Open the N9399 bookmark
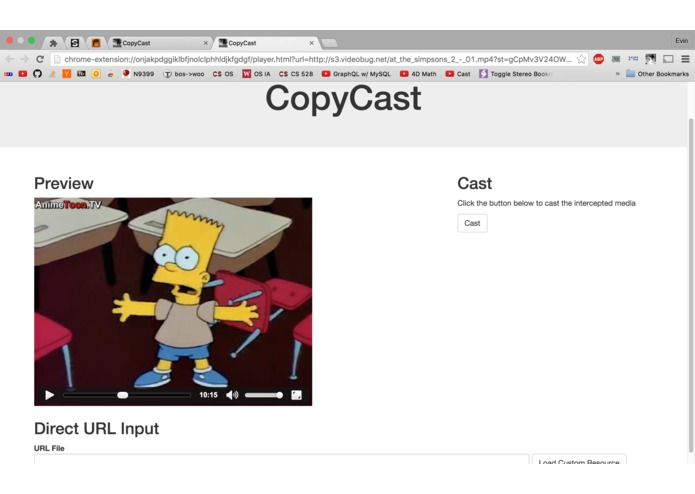 pyautogui.click(x=138, y=74)
